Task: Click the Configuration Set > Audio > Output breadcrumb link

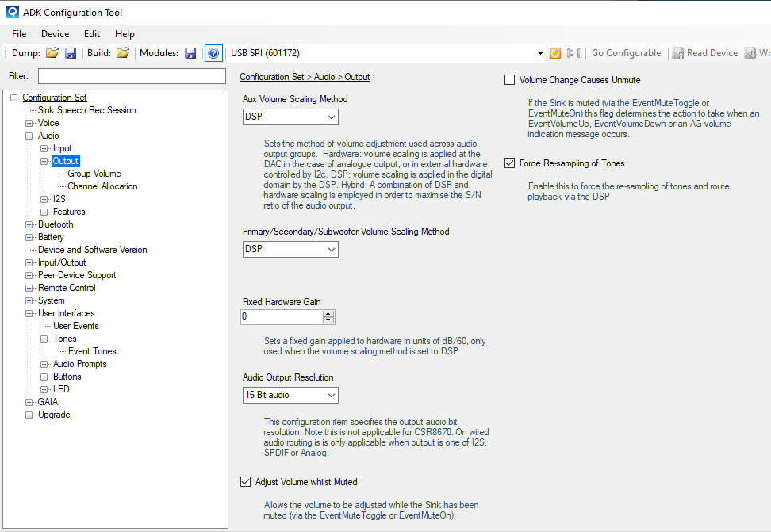Action: pos(305,77)
